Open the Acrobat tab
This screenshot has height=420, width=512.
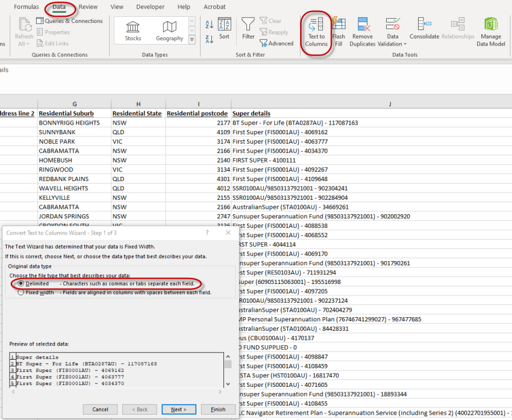point(214,7)
